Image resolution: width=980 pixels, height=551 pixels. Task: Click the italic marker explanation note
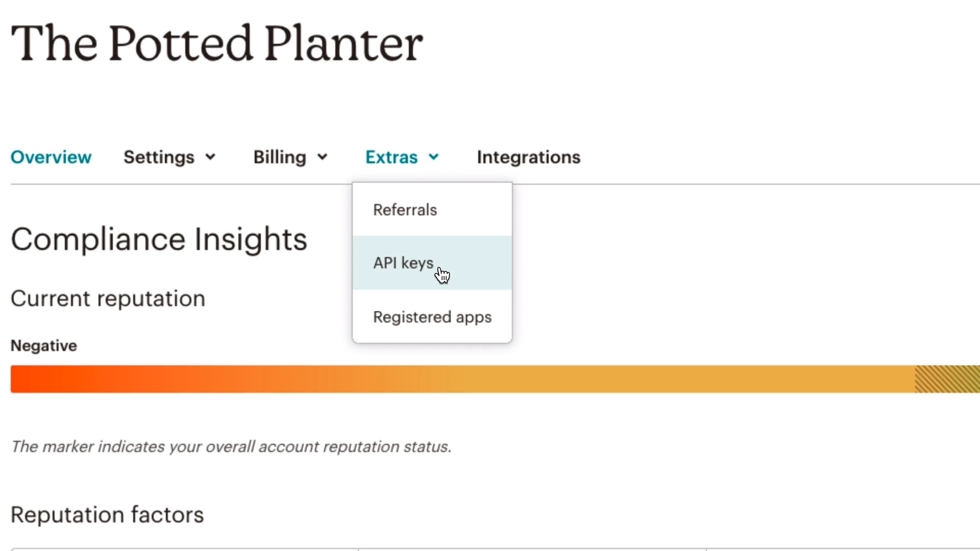(x=231, y=447)
